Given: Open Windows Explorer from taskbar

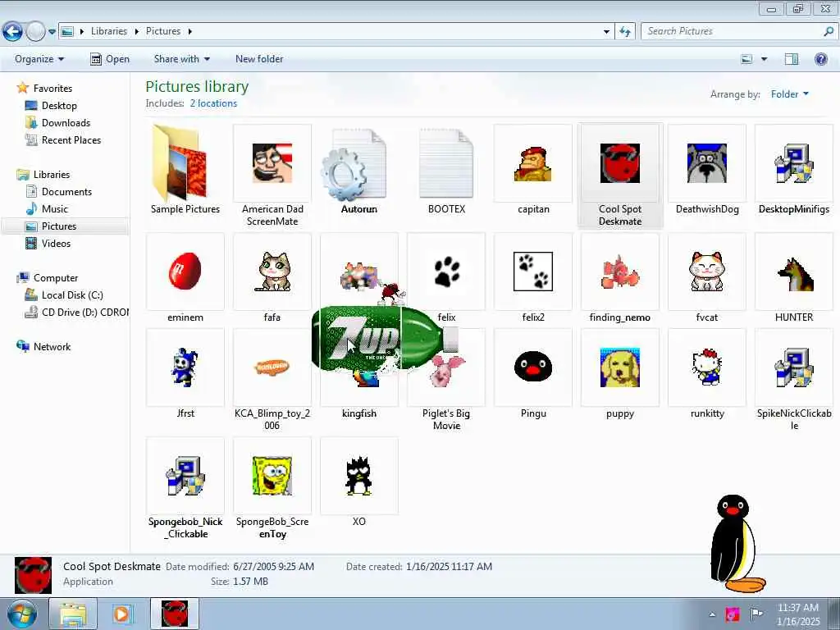Looking at the screenshot, I should [73, 614].
